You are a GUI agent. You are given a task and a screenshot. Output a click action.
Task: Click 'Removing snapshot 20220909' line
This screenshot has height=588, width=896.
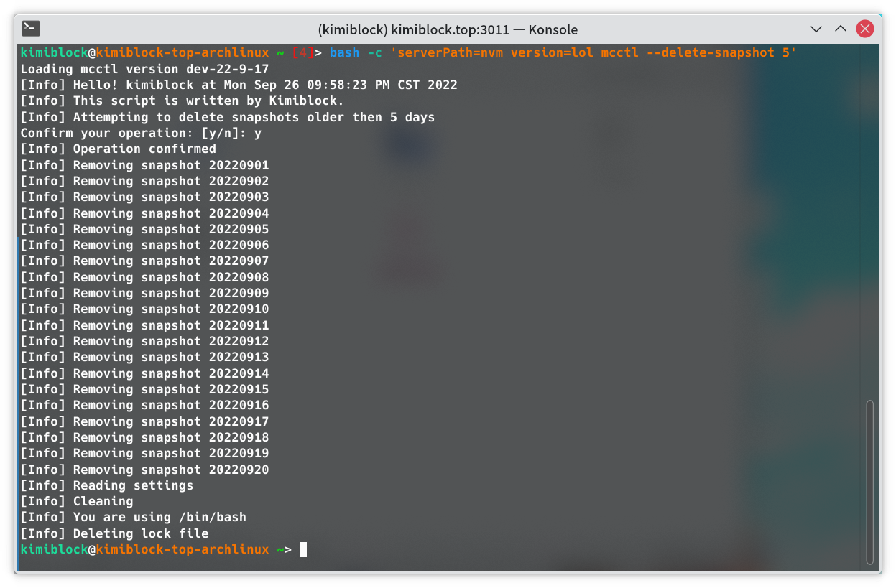pyautogui.click(x=144, y=293)
